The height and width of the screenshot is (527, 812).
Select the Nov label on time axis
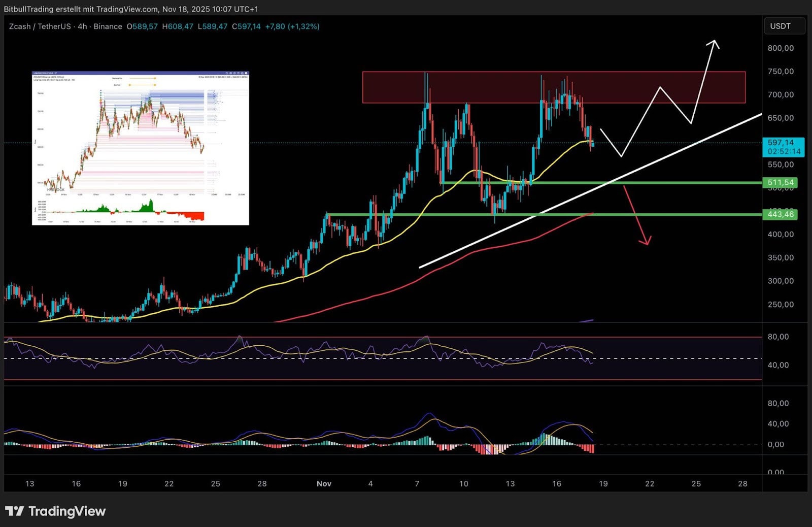click(324, 483)
